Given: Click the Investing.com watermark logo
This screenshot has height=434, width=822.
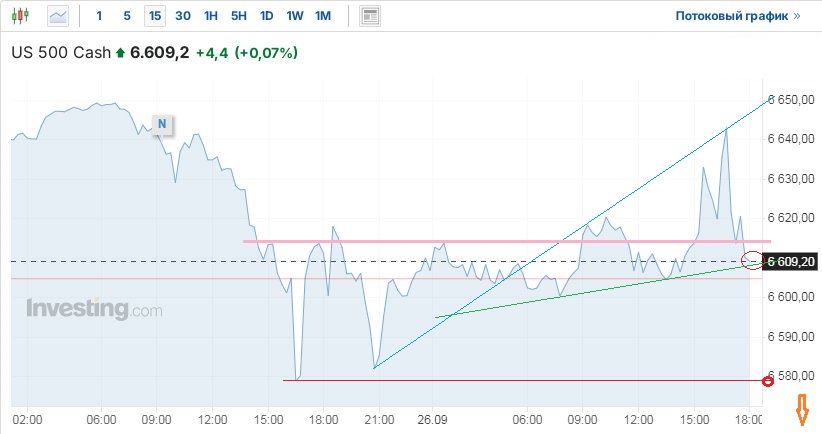Looking at the screenshot, I should pos(94,309).
